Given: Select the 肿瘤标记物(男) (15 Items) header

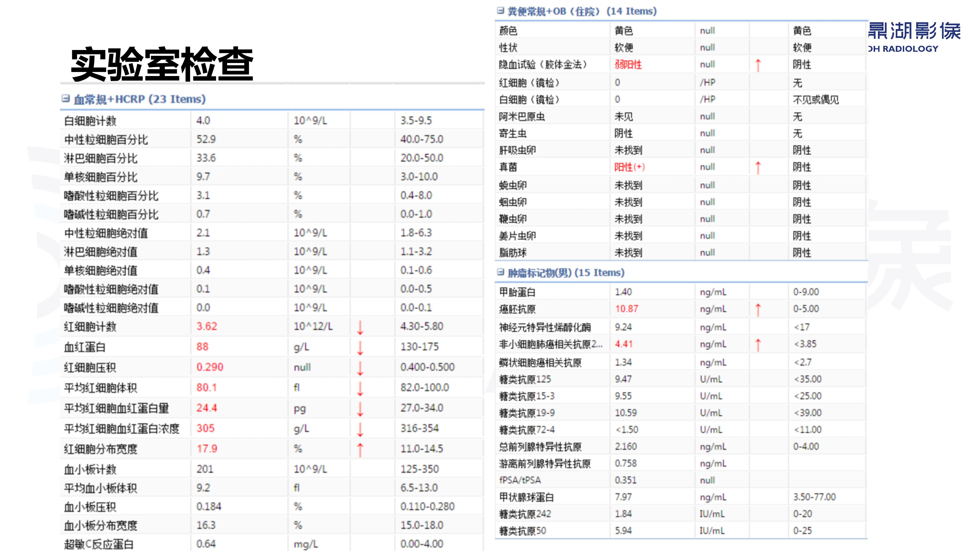Looking at the screenshot, I should pyautogui.click(x=566, y=273).
